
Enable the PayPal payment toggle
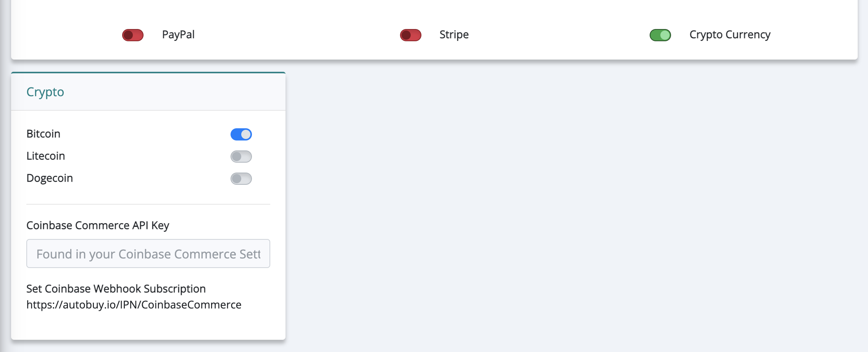tap(133, 35)
